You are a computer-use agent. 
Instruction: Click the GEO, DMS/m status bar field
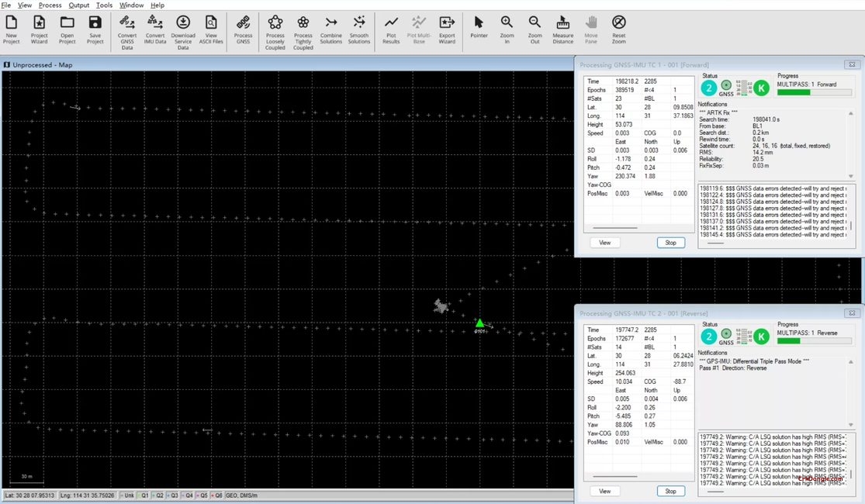pyautogui.click(x=241, y=495)
